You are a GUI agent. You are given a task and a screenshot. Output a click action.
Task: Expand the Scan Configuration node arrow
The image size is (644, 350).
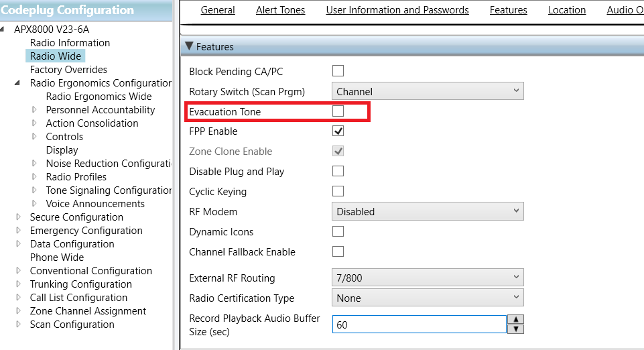click(19, 324)
